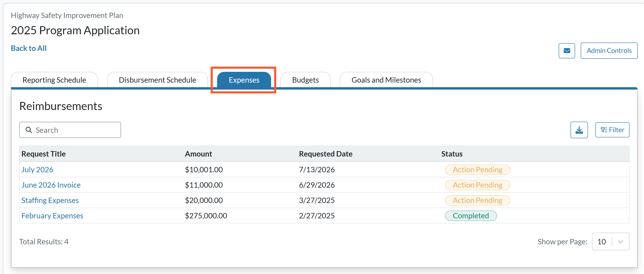Follow the Back to All link
Image resolution: width=644 pixels, height=274 pixels.
(29, 48)
